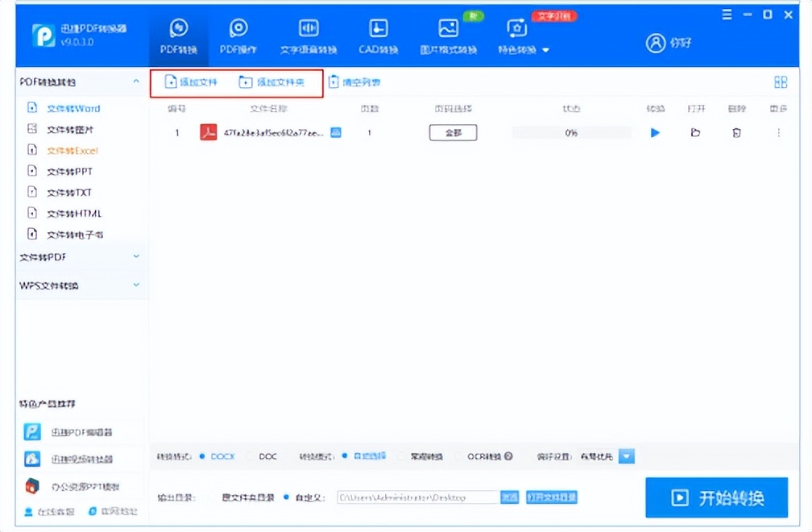This screenshot has height=532, width=812.
Task: Click the 添加文件夹 button
Action: pyautogui.click(x=272, y=82)
